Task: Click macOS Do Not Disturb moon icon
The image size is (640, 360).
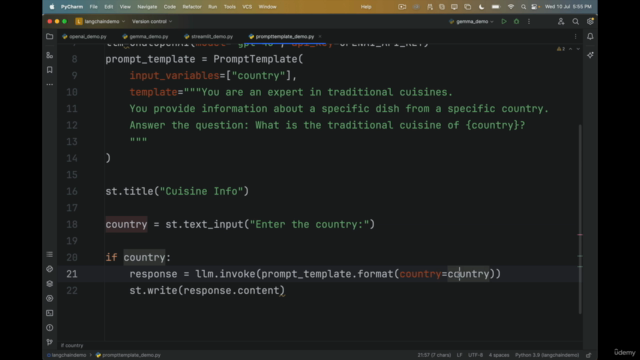Action: pos(482,7)
